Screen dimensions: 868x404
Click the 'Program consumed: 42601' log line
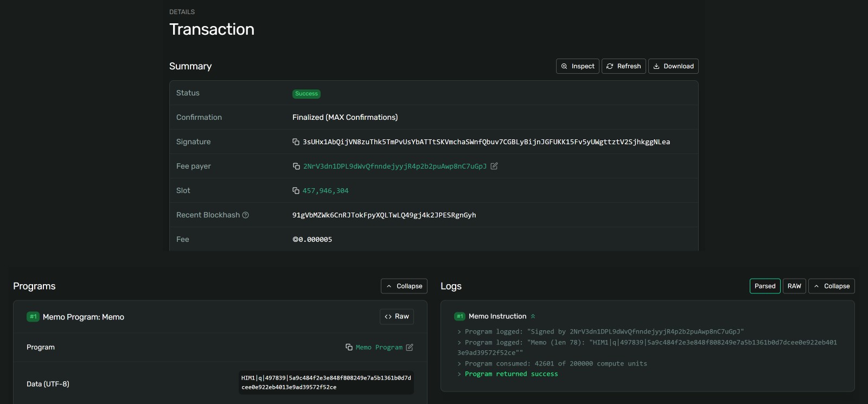(556, 364)
